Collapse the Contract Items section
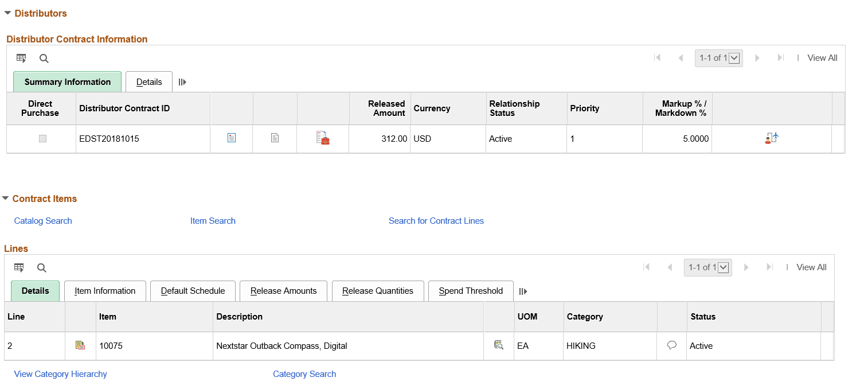The image size is (868, 389). [6, 198]
